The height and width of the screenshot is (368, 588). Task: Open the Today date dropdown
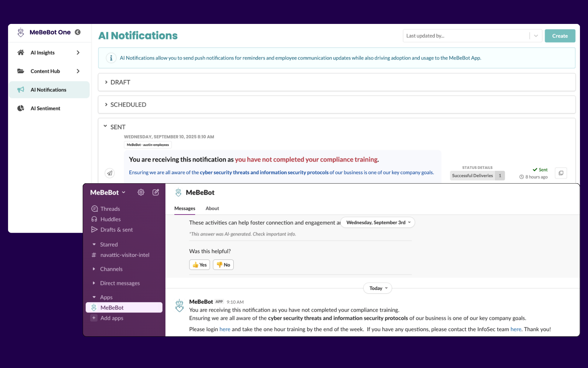378,288
